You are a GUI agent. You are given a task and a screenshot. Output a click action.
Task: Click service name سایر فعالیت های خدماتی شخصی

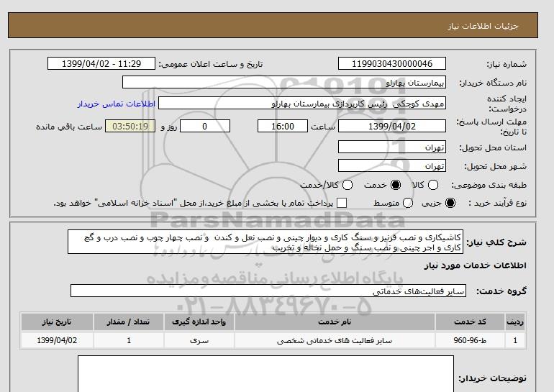coord(335,340)
